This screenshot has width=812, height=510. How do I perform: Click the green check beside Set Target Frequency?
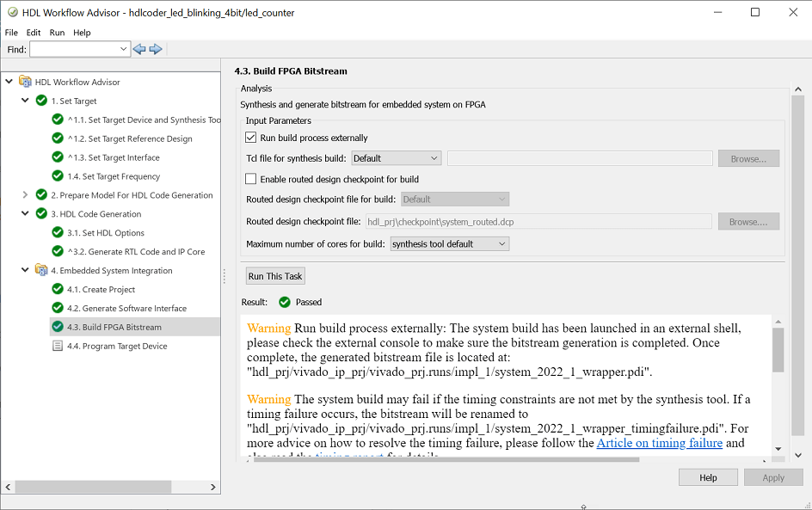(x=58, y=176)
